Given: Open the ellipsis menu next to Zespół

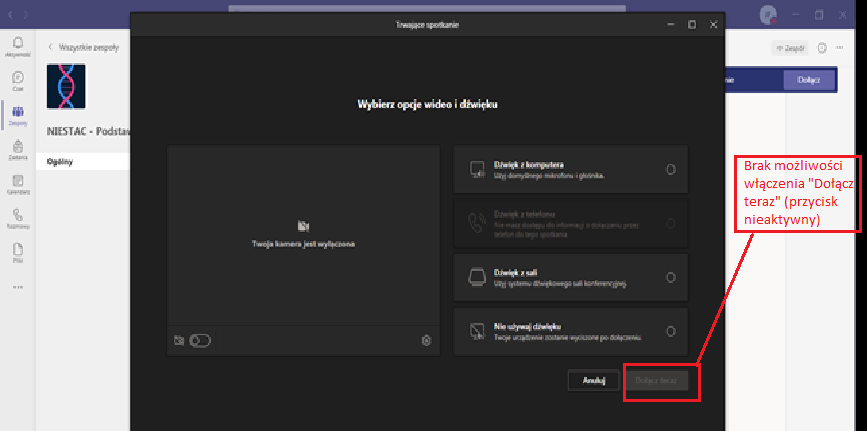Looking at the screenshot, I should [x=840, y=48].
